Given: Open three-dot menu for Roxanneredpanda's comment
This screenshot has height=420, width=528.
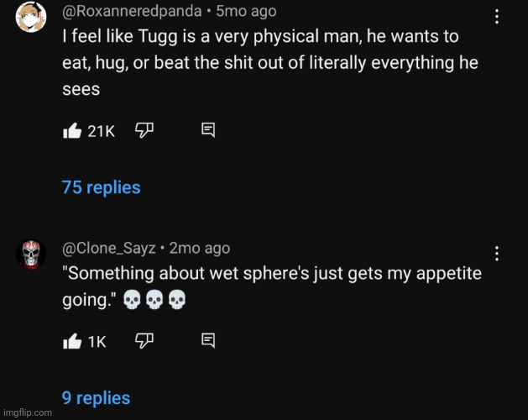Looking at the screenshot, I should coord(497,17).
